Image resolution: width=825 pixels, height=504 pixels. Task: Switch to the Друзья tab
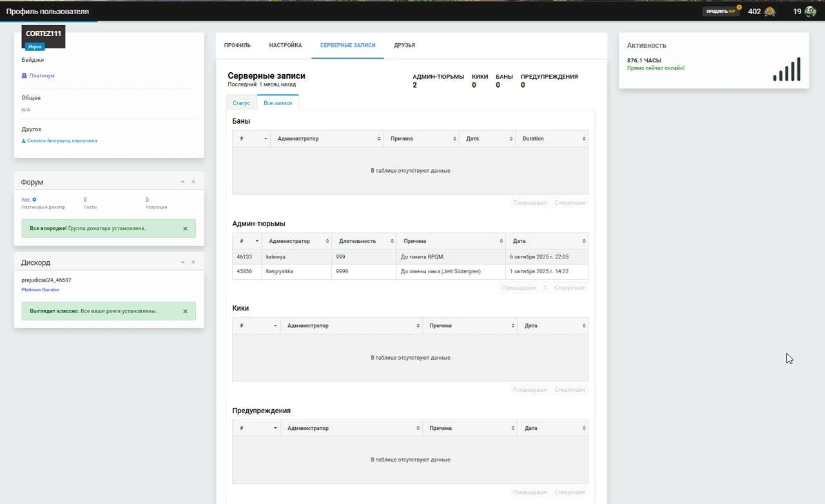(x=404, y=46)
